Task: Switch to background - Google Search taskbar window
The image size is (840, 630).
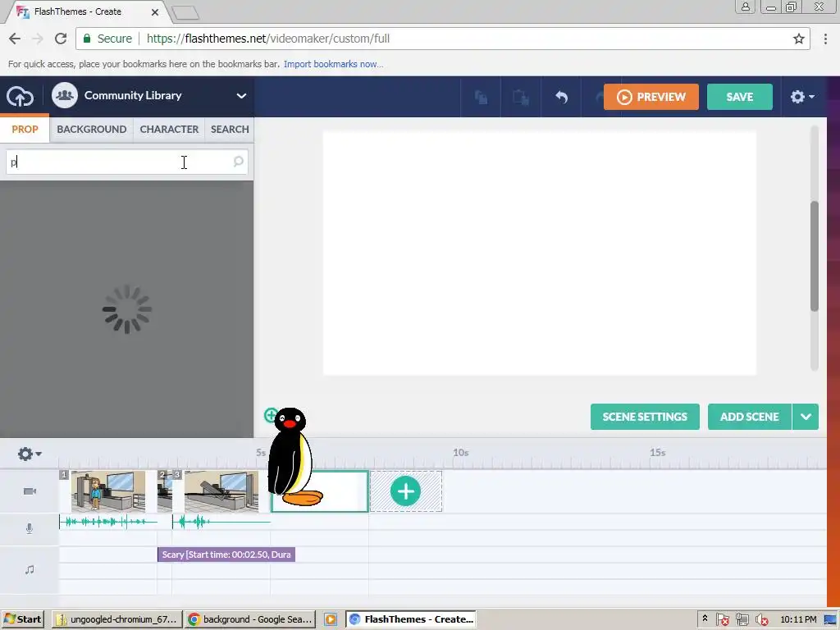Action: tap(250, 619)
